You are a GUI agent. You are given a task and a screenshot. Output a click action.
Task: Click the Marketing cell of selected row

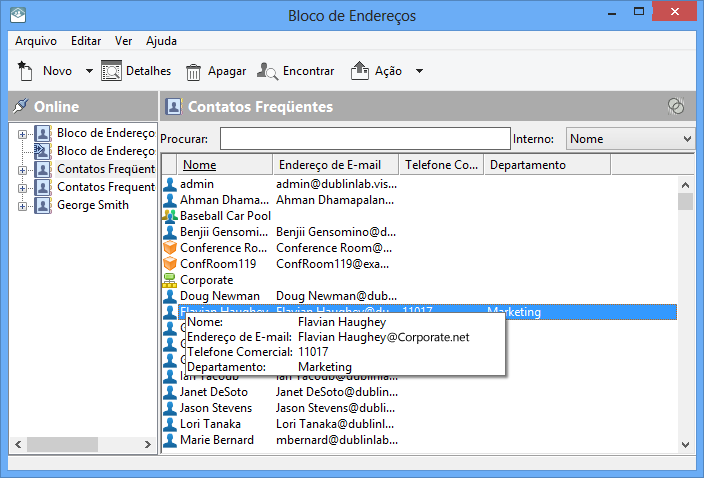click(x=514, y=311)
